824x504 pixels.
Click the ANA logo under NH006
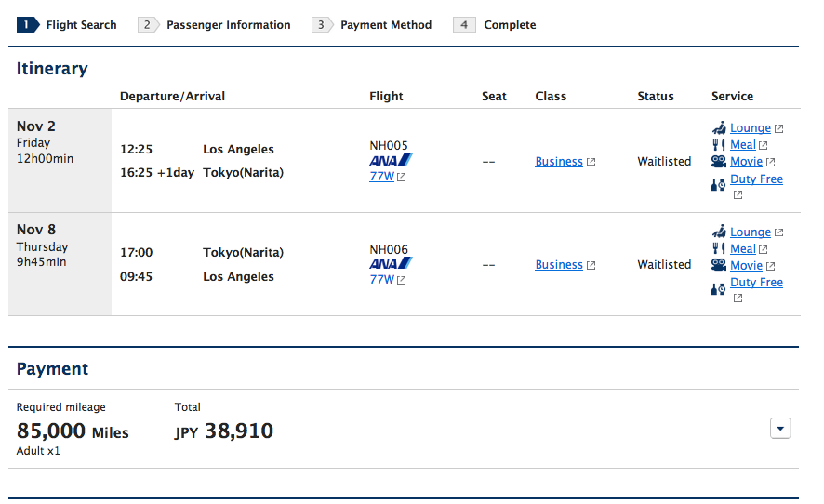[x=391, y=264]
